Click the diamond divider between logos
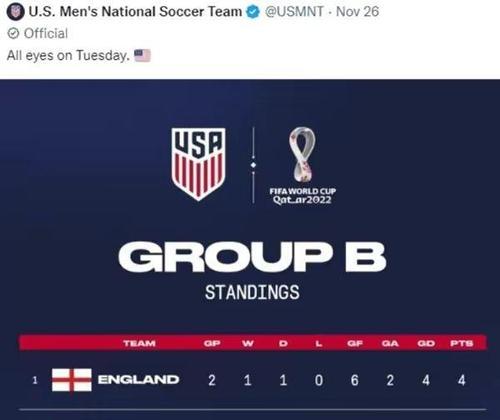The width and height of the screenshot is (500, 420). coord(253,165)
